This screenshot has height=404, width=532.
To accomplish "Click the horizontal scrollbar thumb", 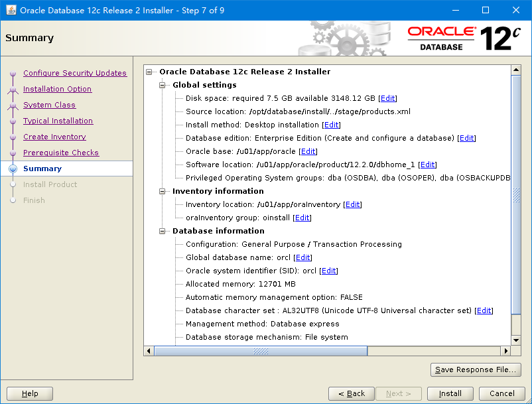I will click(261, 351).
